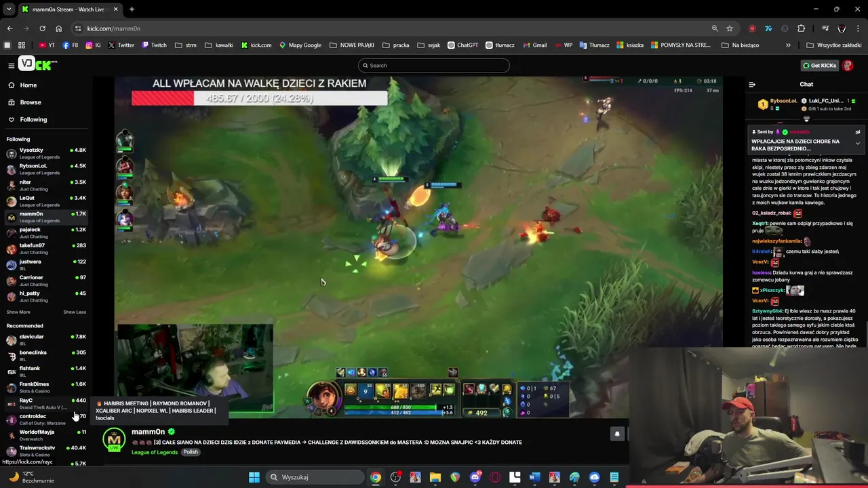
Task: Reload the page with the refresh icon
Action: (42, 28)
